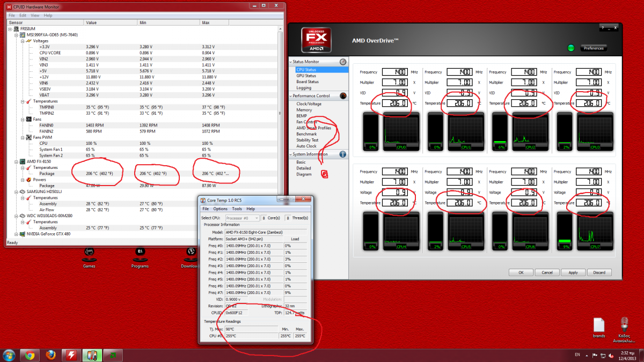
Task: Open the View menu in Hardware Monitor
Action: click(34, 16)
